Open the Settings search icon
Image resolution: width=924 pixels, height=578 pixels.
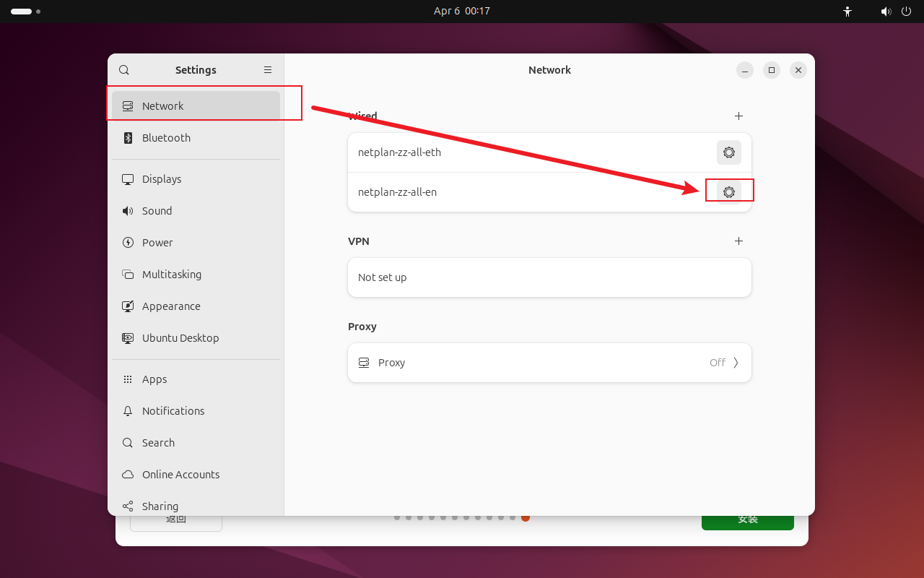pos(124,70)
